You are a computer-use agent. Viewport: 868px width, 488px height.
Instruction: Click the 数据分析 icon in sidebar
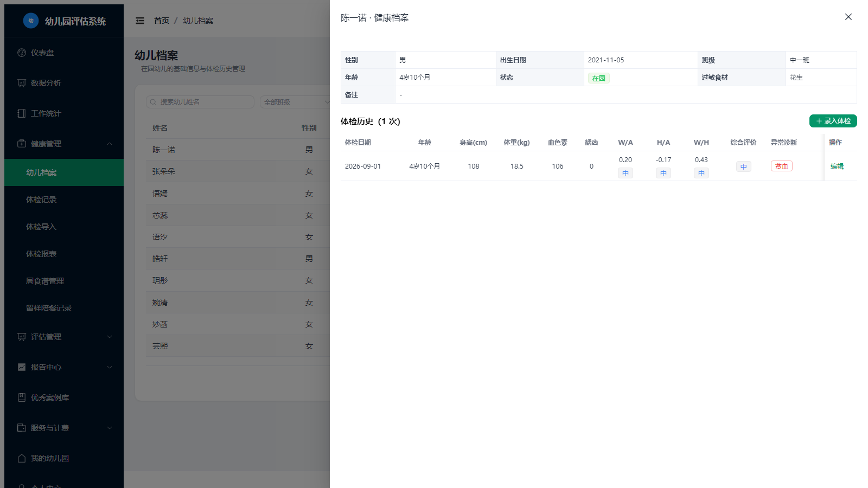click(22, 83)
